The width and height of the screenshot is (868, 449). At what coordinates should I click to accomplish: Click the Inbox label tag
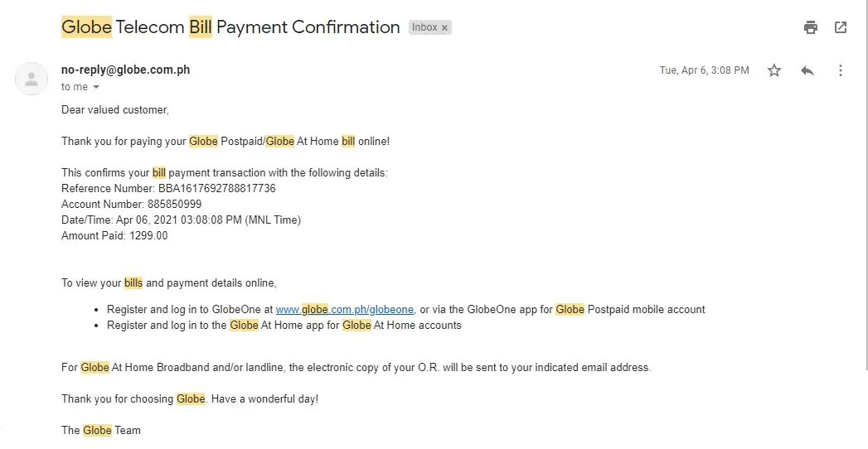424,27
